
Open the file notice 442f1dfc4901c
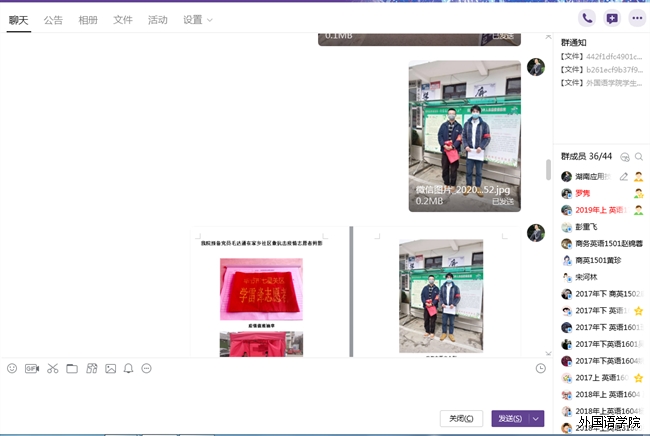[x=601, y=56]
